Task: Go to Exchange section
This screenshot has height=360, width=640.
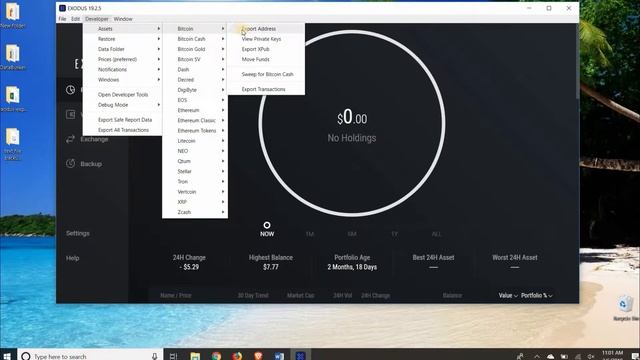Action: click(x=94, y=139)
